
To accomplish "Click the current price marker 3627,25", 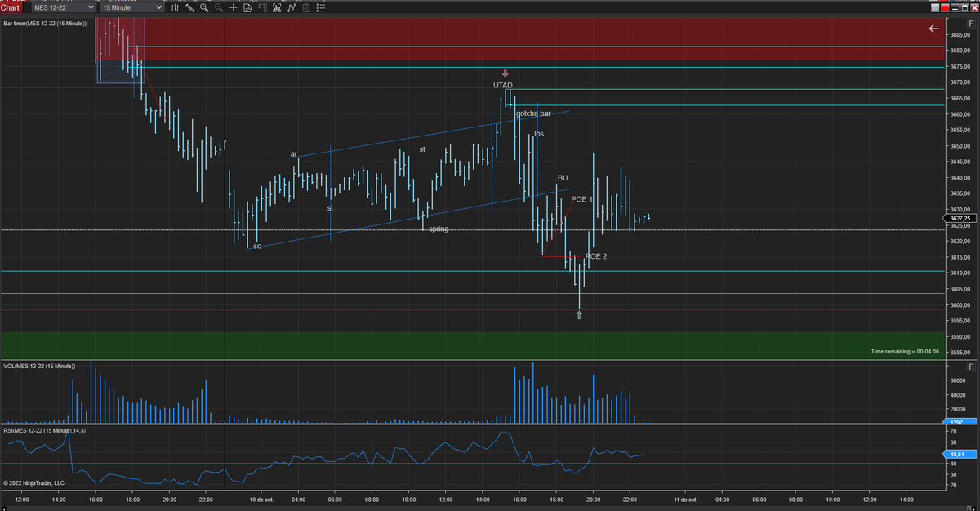I will coord(961,218).
